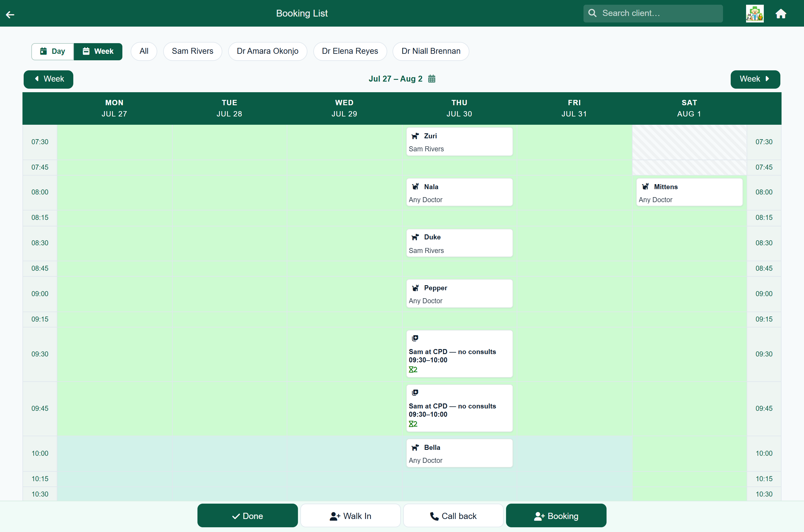Open Zuri's appointment card
Screen dimensions: 804x532
point(459,142)
